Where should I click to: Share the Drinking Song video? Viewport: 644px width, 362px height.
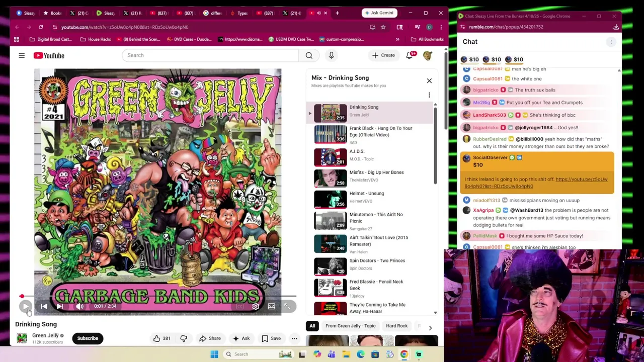pos(209,338)
